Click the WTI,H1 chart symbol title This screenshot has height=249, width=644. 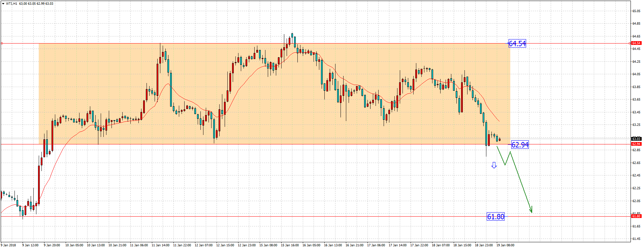click(x=11, y=4)
